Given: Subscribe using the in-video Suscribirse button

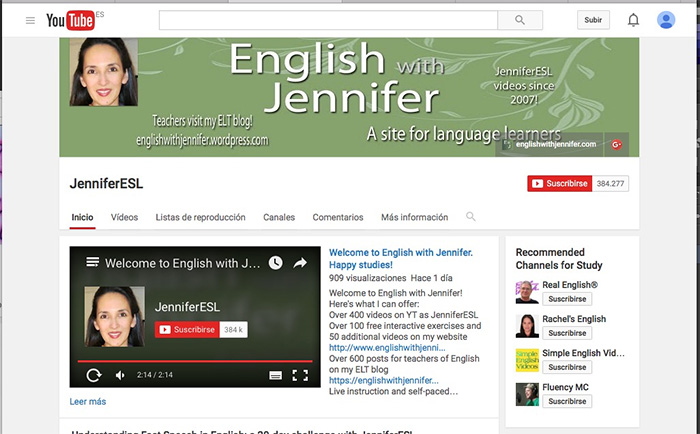Looking at the screenshot, I should [x=187, y=330].
